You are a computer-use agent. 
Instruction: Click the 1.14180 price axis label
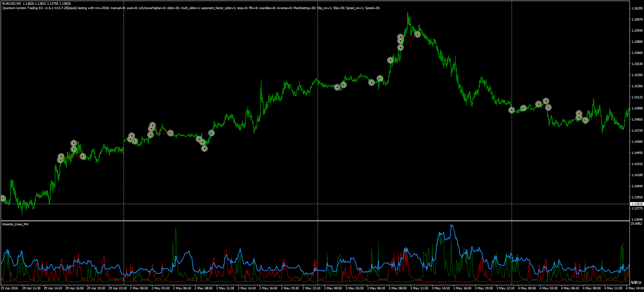coord(636,175)
